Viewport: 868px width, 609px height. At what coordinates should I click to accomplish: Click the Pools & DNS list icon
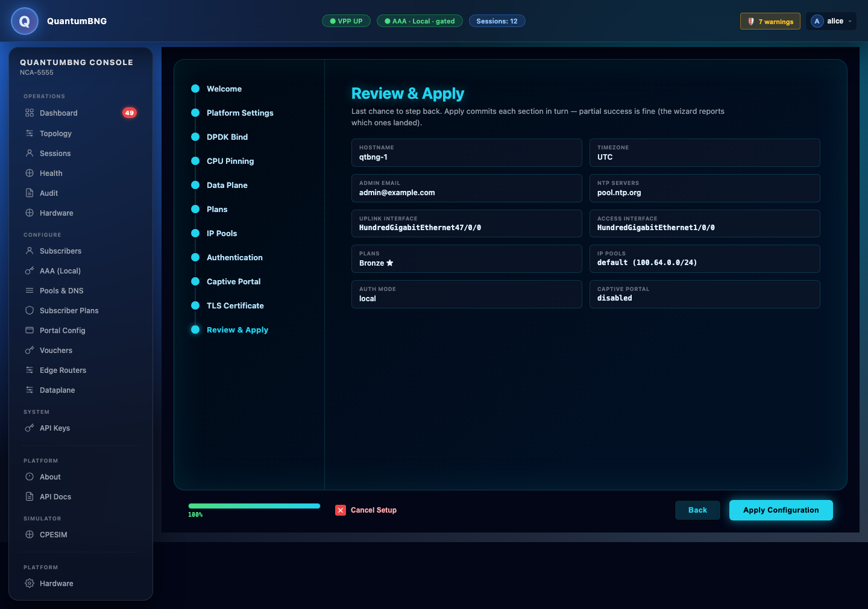[30, 290]
